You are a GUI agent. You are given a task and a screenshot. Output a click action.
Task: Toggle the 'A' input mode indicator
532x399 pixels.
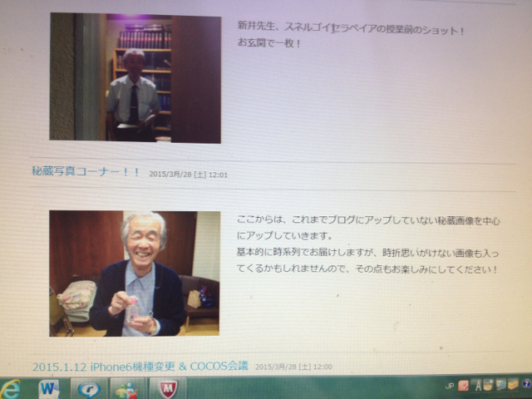pyautogui.click(x=476, y=386)
